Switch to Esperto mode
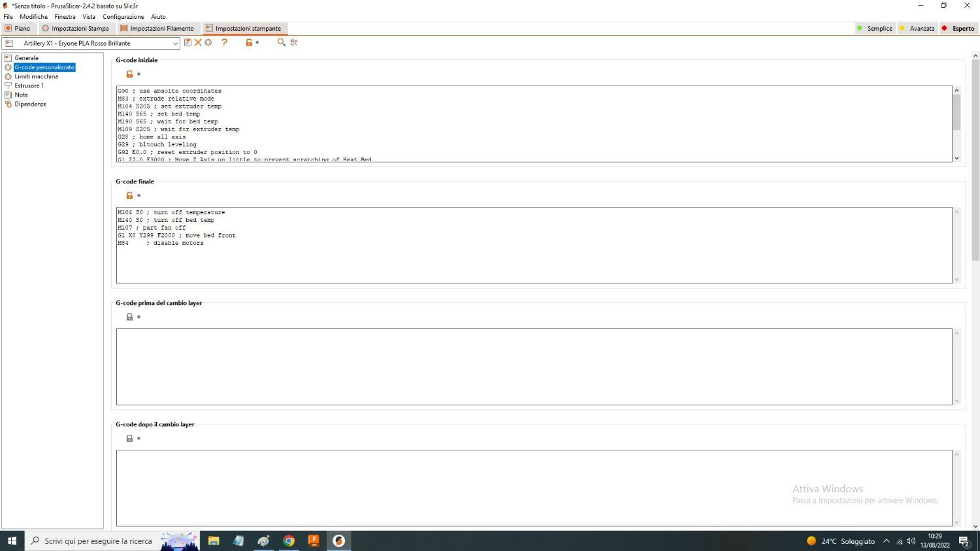The width and height of the screenshot is (980, 551). (x=958, y=28)
